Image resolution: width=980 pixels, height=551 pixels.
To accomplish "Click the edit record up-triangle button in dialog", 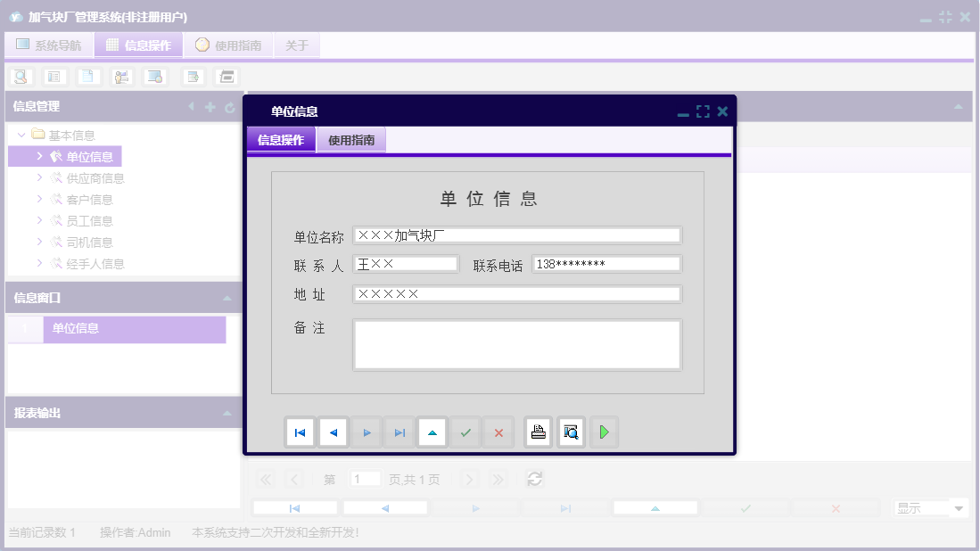I will click(432, 432).
